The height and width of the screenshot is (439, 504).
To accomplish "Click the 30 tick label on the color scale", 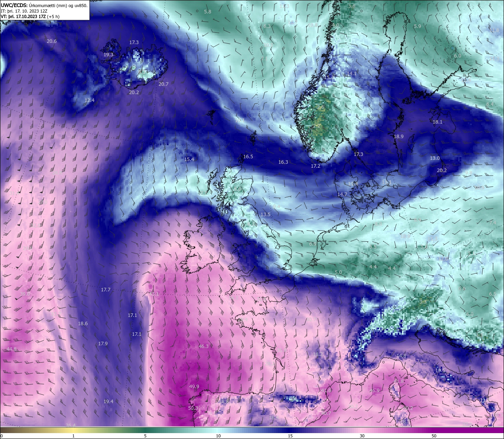I will [x=362, y=436].
